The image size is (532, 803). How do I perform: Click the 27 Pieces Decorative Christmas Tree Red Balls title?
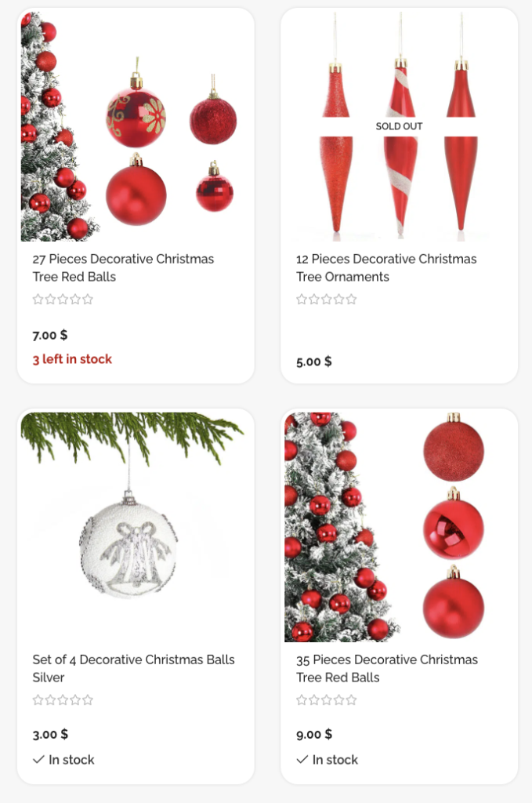click(x=123, y=268)
